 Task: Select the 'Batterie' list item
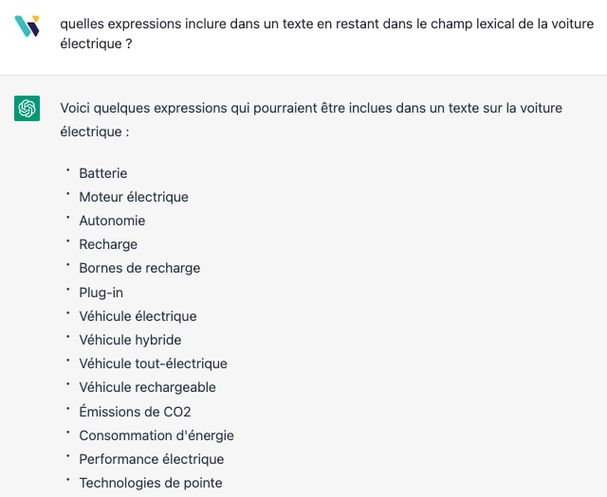[103, 173]
